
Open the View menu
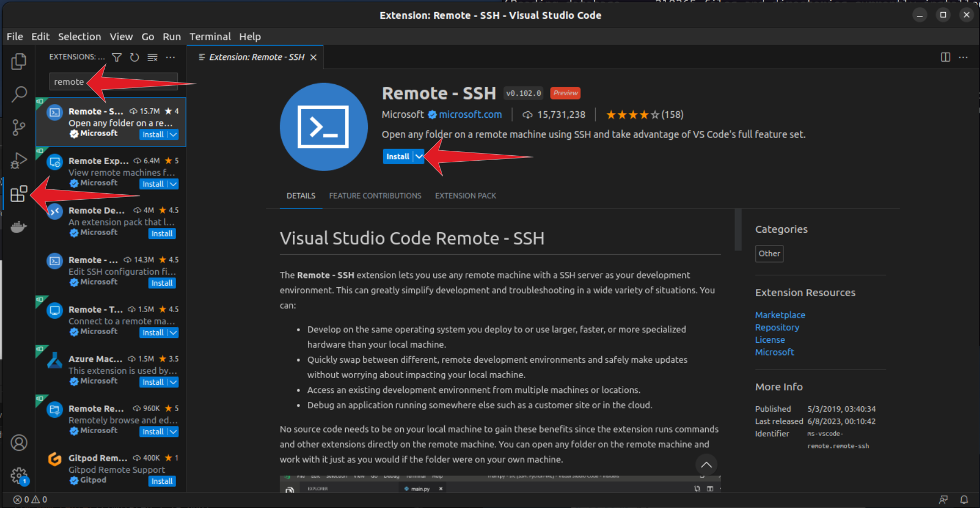pyautogui.click(x=121, y=36)
